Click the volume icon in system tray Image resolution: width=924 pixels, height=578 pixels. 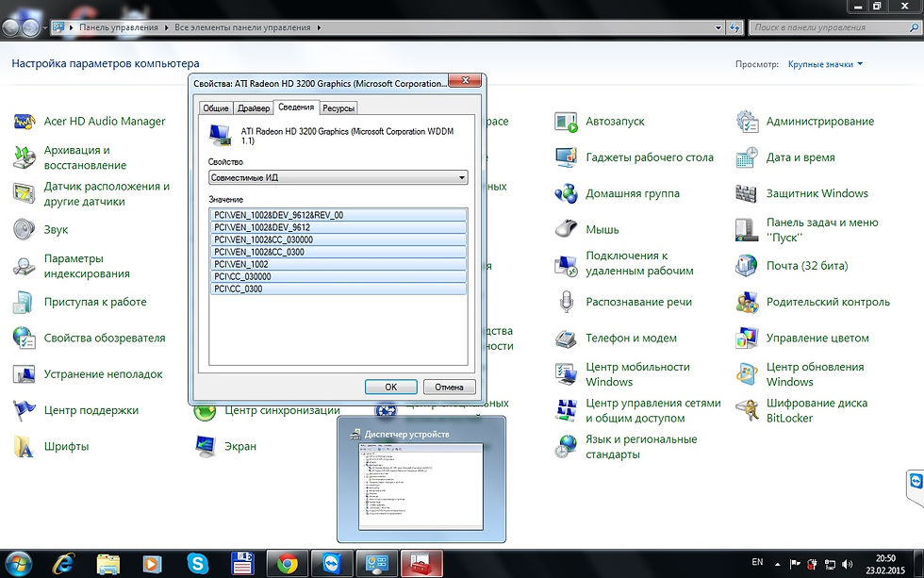(848, 565)
